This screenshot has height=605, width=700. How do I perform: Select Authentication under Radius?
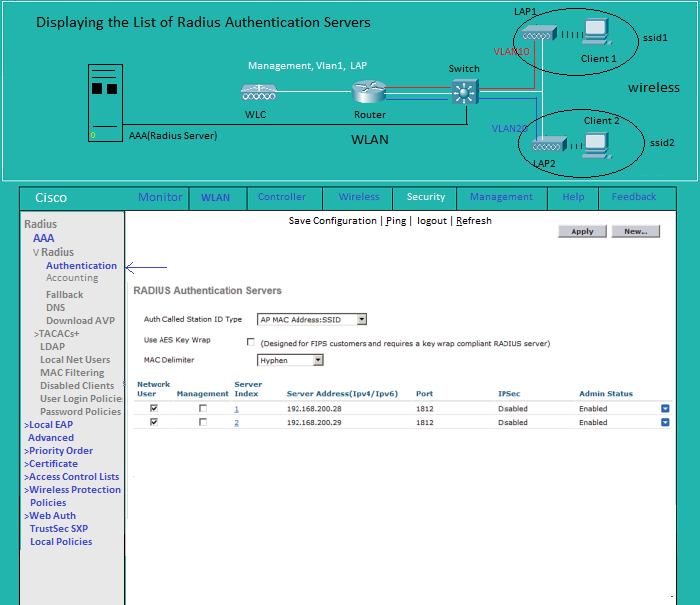point(81,266)
